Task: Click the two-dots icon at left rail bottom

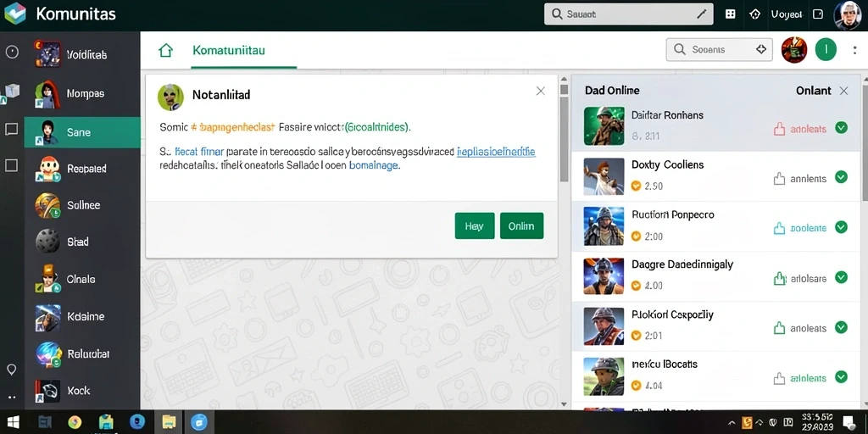Action: coord(11,398)
